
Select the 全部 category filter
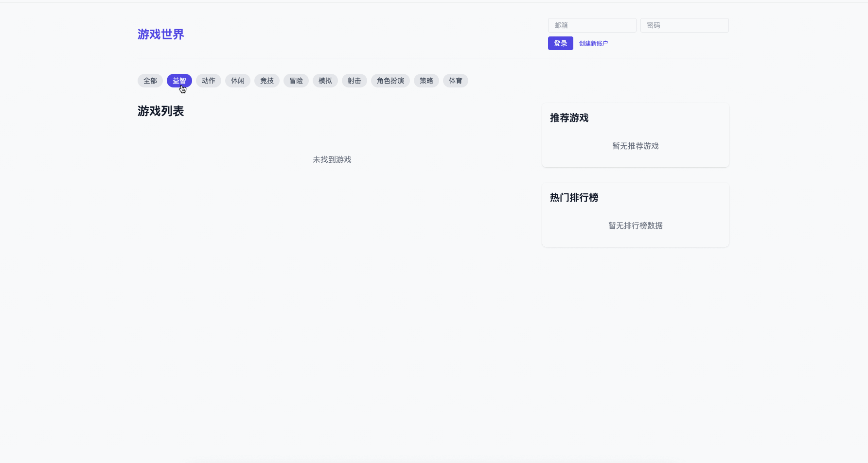(150, 81)
